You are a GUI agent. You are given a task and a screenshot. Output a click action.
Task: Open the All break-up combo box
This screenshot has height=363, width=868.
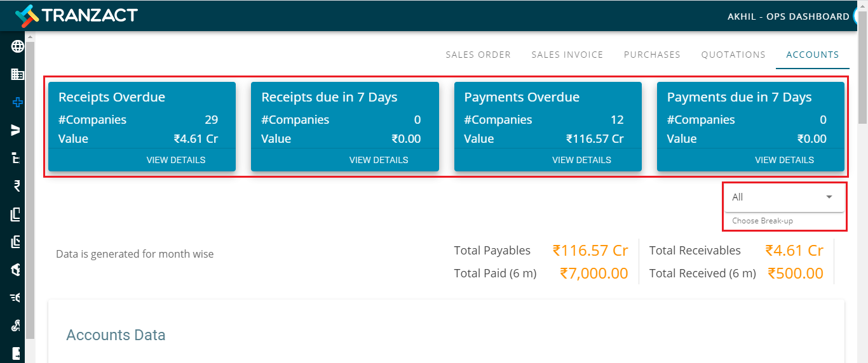[x=784, y=197]
